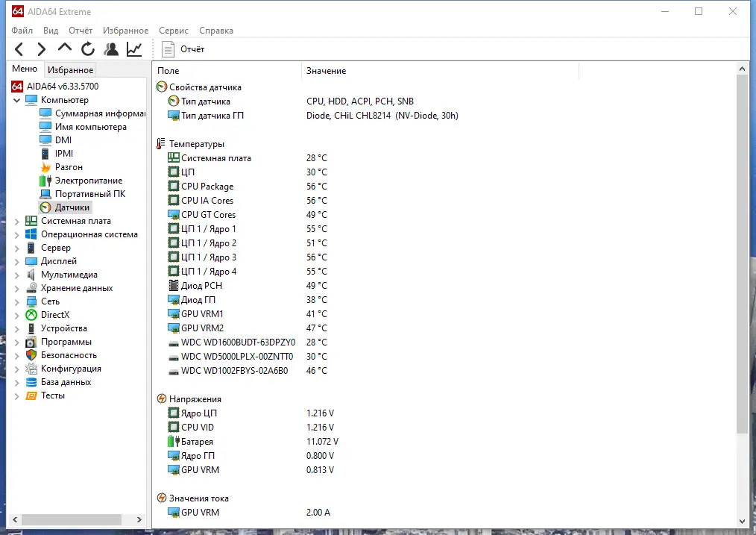Click the WDC WD1600BUDT-63DPZY0 drive icon

pyautogui.click(x=174, y=343)
